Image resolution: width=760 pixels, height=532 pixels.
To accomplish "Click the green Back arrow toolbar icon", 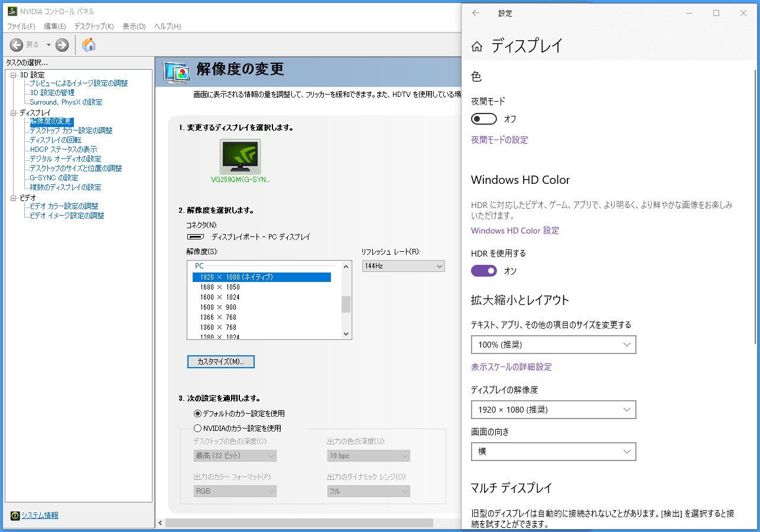I will pyautogui.click(x=17, y=45).
